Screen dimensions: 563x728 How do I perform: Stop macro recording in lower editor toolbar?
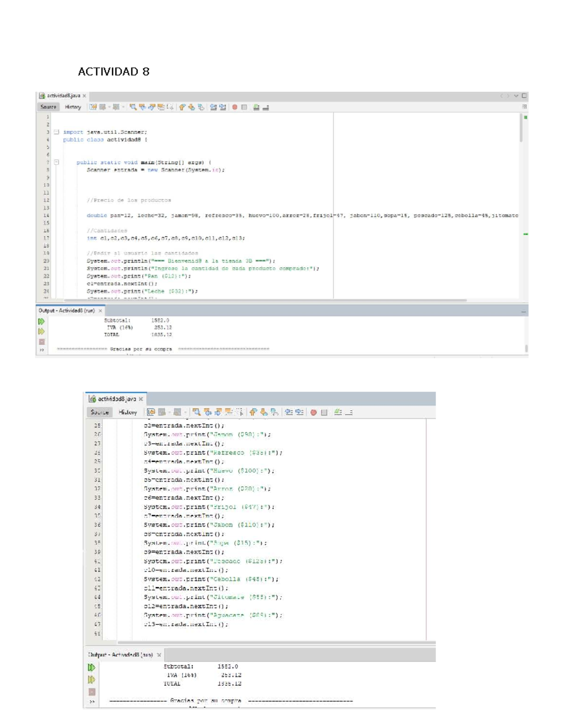[324, 413]
